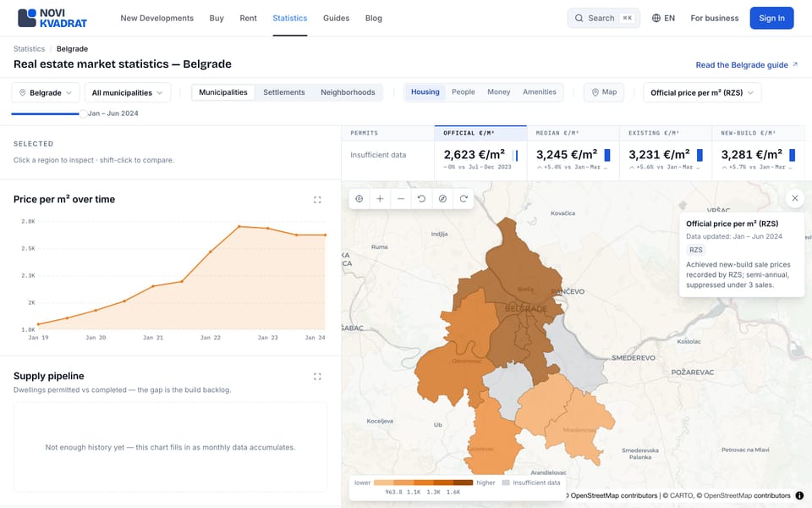
Task: Click the Pančevo map label
Action: tap(568, 292)
